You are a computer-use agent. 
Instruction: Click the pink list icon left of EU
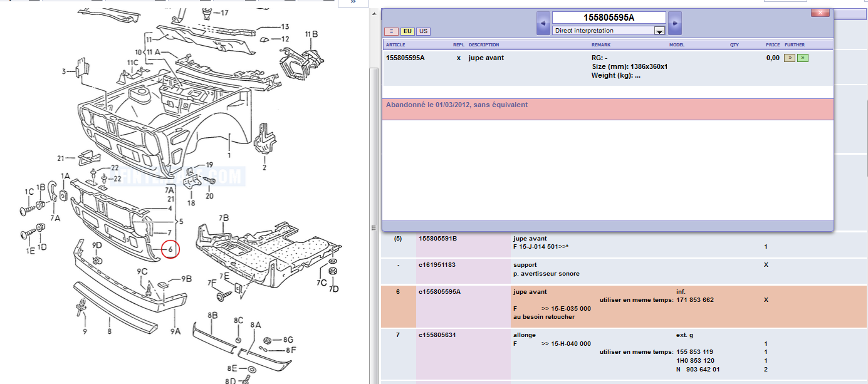(x=390, y=31)
